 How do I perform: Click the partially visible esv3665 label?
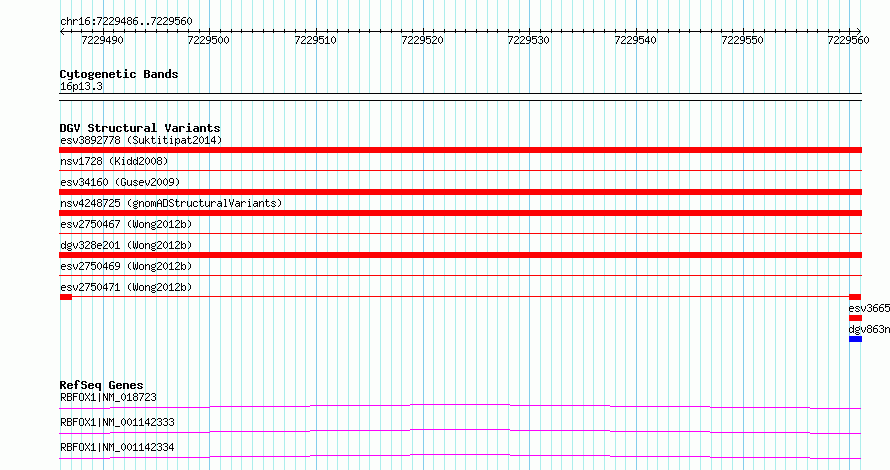pyautogui.click(x=869, y=308)
